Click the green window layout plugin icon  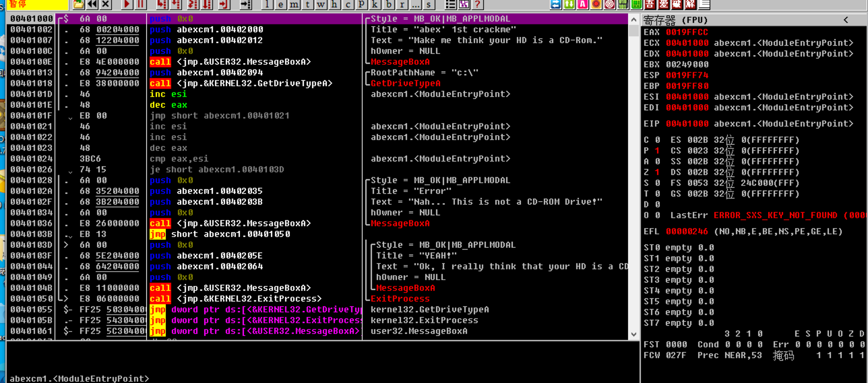pyautogui.click(x=637, y=4)
